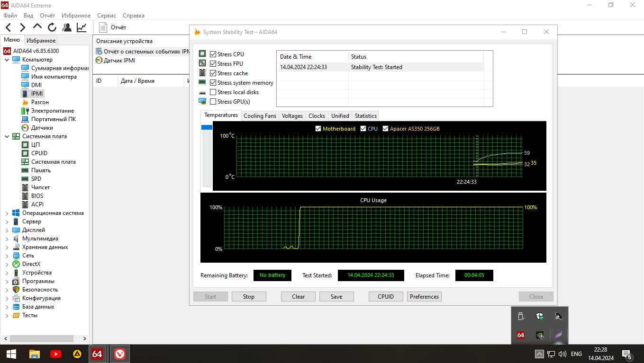Switch to the Voltages tab
This screenshot has height=363, width=644.
(x=292, y=116)
